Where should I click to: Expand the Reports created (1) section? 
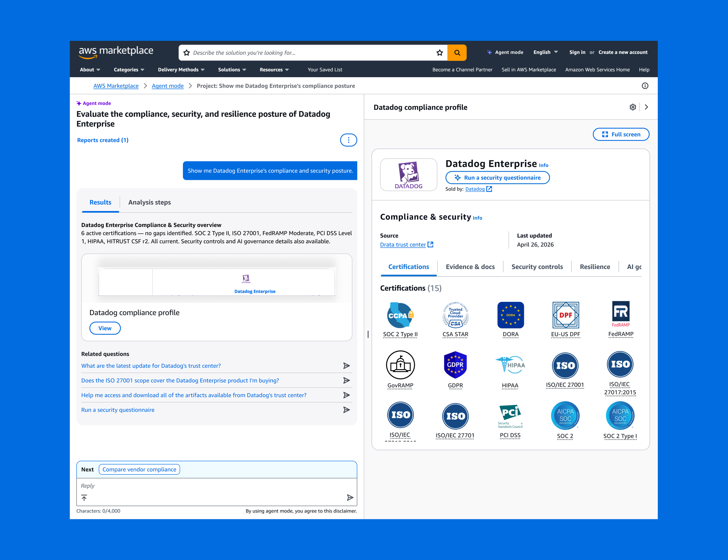(103, 140)
